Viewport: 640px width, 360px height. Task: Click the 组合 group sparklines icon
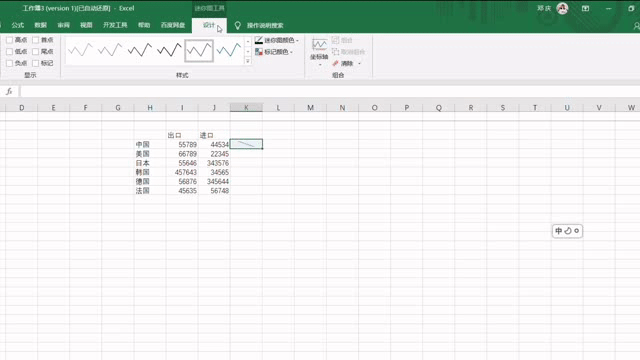click(342, 40)
